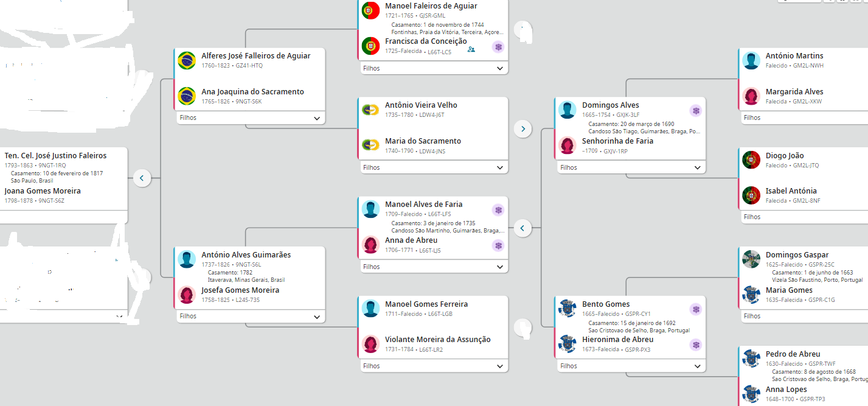The height and width of the screenshot is (406, 868).
Task: Select Margarida Alves's name in the tree
Action: 794,92
